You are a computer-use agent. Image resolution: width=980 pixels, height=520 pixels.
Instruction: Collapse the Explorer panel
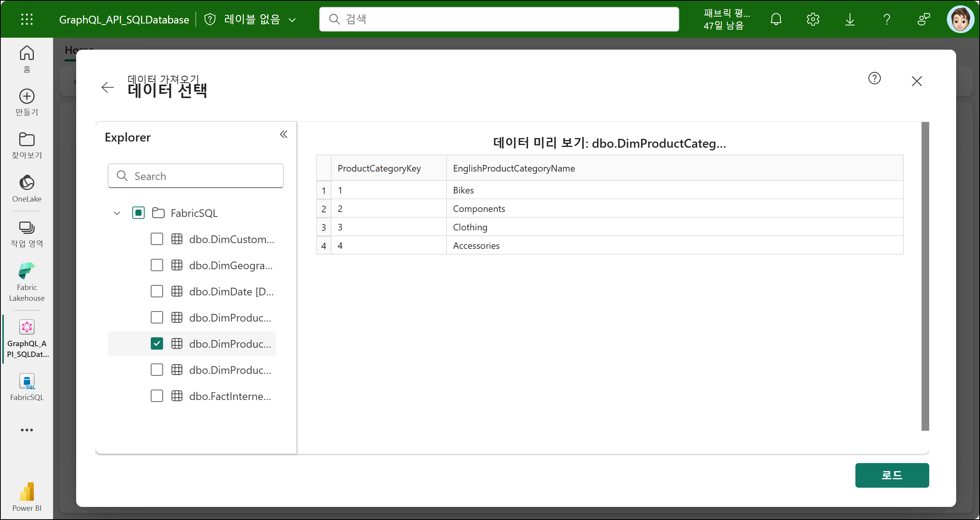pos(284,134)
